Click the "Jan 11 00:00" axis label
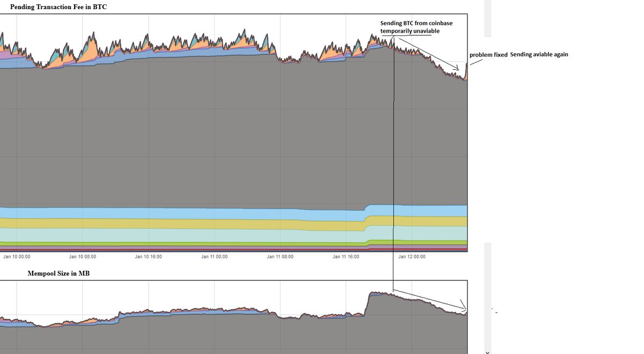This screenshot has height=354, width=644. tap(214, 257)
